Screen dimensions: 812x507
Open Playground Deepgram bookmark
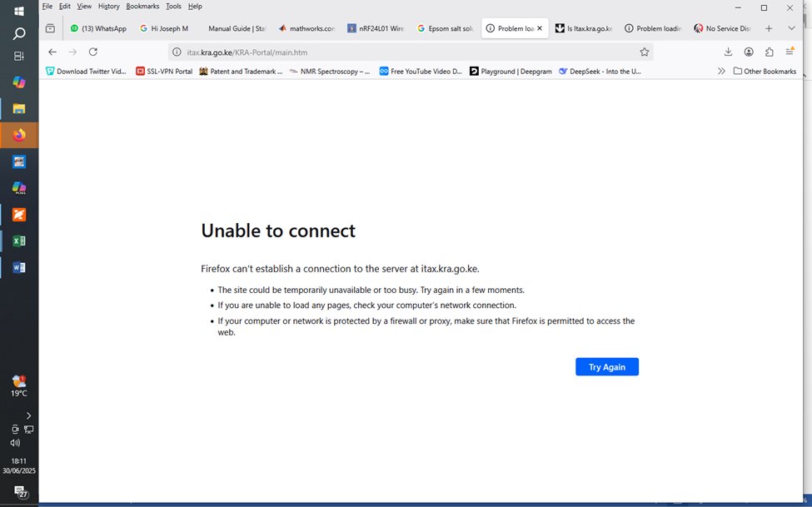(x=511, y=72)
